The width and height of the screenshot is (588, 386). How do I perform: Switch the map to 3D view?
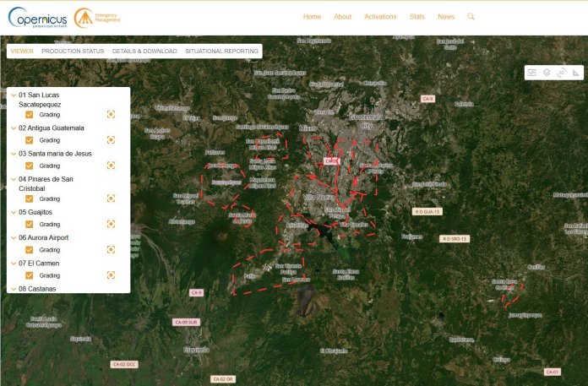point(561,73)
